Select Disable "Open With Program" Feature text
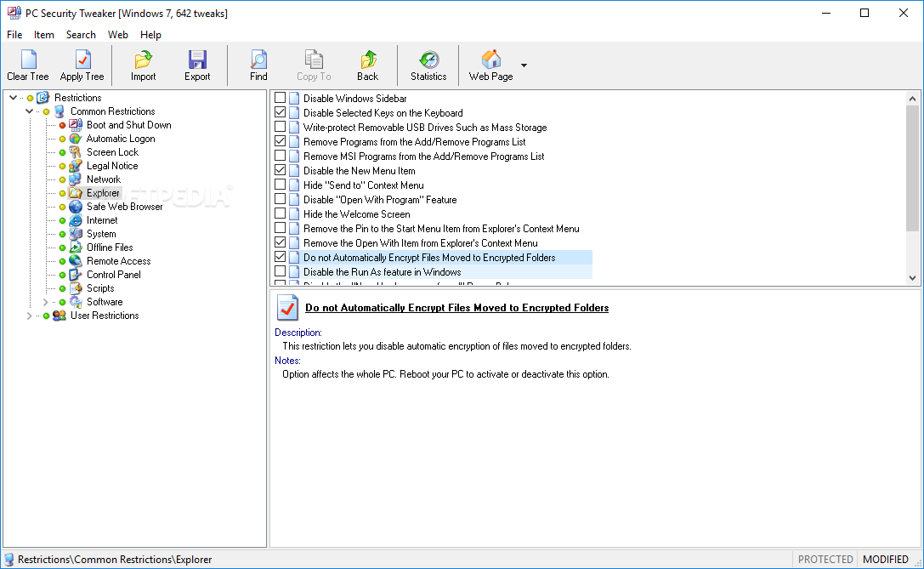Viewport: 924px width, 569px height. click(x=380, y=200)
